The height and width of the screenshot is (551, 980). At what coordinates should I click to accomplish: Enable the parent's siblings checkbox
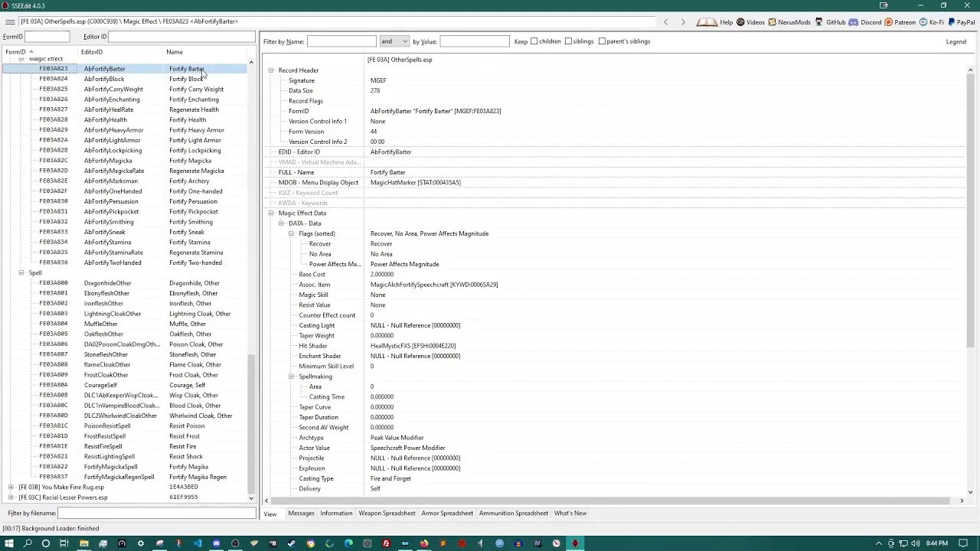[x=602, y=41]
